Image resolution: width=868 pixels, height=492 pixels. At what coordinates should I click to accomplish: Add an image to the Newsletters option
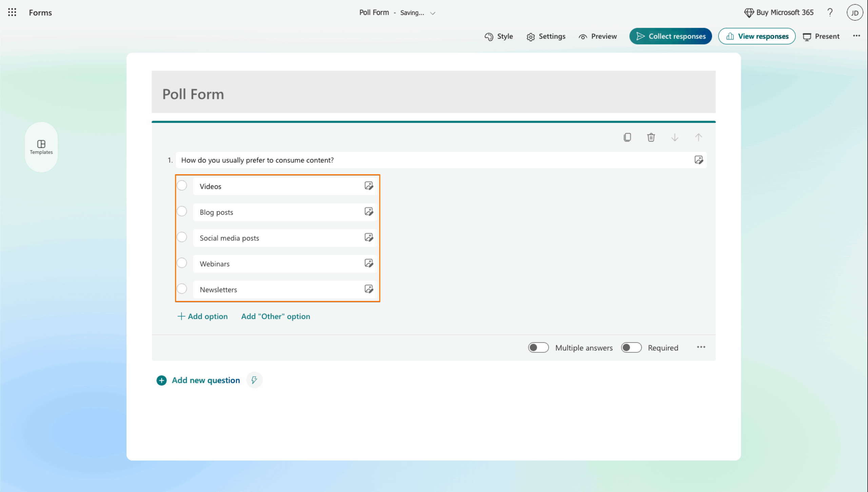click(369, 289)
